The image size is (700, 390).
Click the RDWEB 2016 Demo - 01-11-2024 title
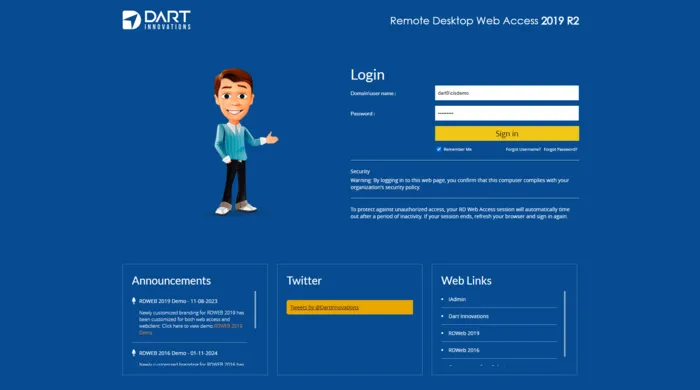pos(178,353)
